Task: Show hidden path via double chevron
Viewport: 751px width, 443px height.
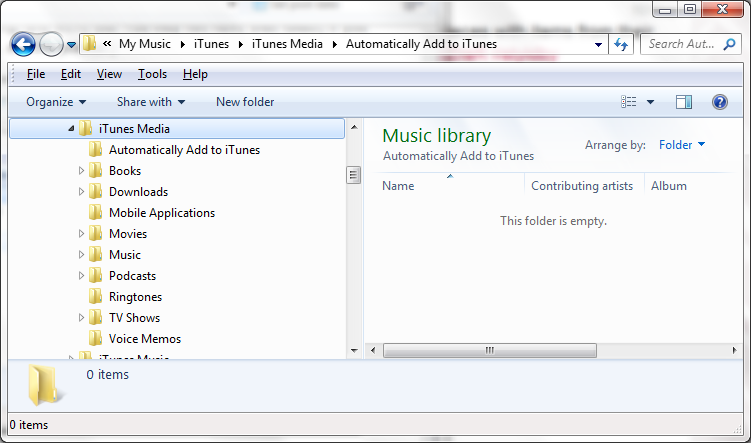Action: pos(107,44)
